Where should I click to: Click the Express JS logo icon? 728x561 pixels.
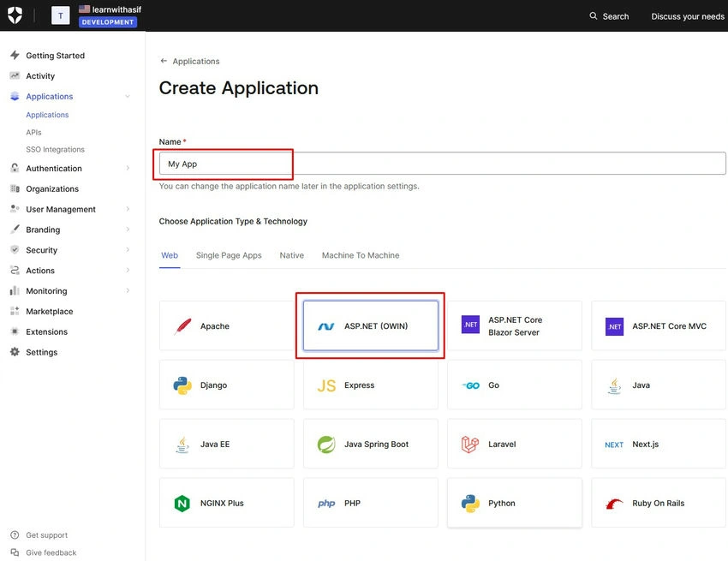pyautogui.click(x=326, y=385)
